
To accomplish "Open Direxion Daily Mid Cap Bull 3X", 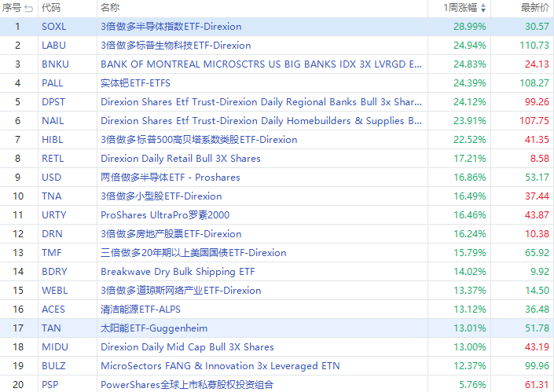I will [187, 347].
